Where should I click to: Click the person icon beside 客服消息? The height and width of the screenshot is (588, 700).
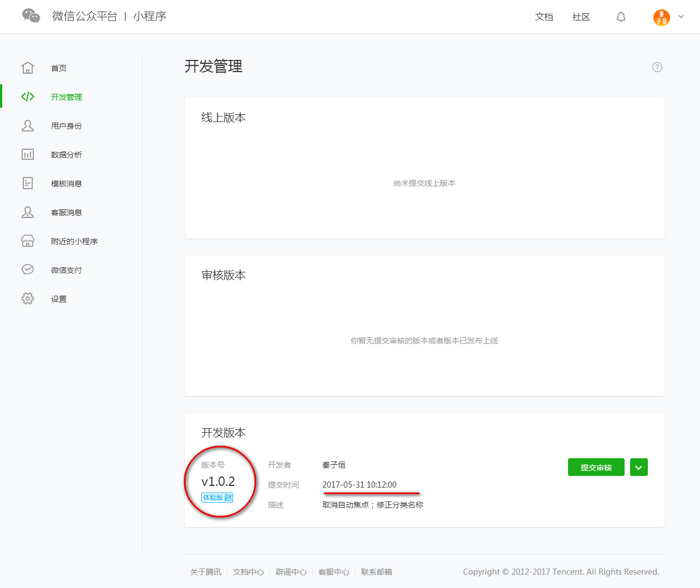[28, 212]
